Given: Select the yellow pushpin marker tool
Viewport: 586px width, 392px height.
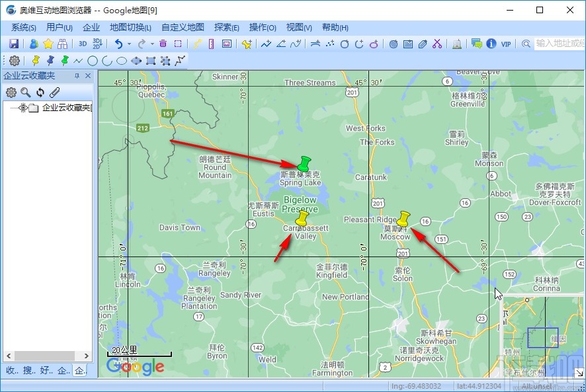Looking at the screenshot, I should (x=35, y=60).
